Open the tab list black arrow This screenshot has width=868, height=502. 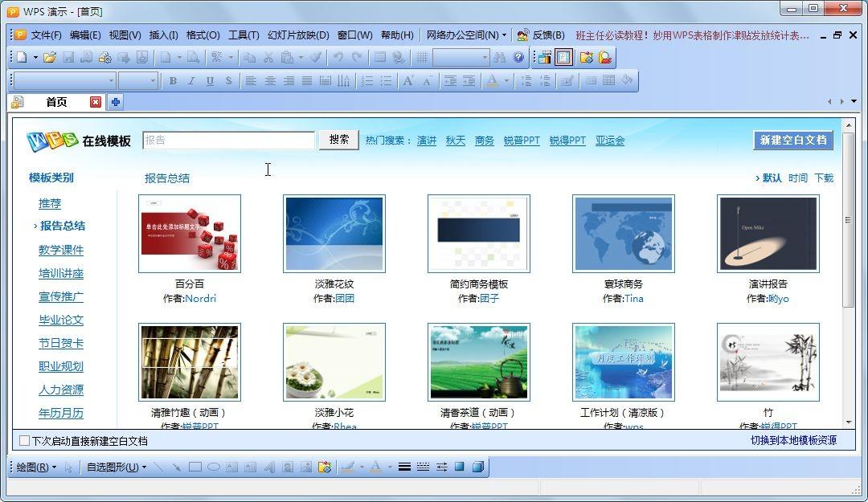pyautogui.click(x=854, y=101)
